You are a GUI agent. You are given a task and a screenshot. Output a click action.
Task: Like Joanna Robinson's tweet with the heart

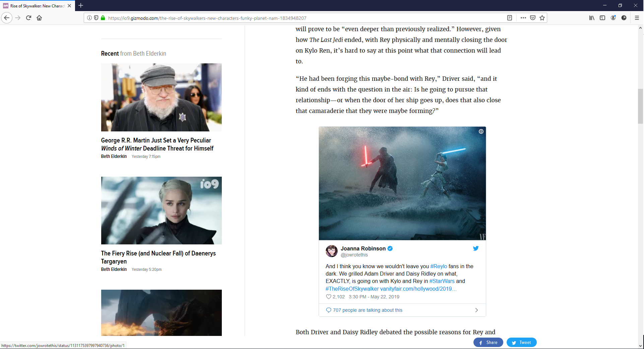328,297
